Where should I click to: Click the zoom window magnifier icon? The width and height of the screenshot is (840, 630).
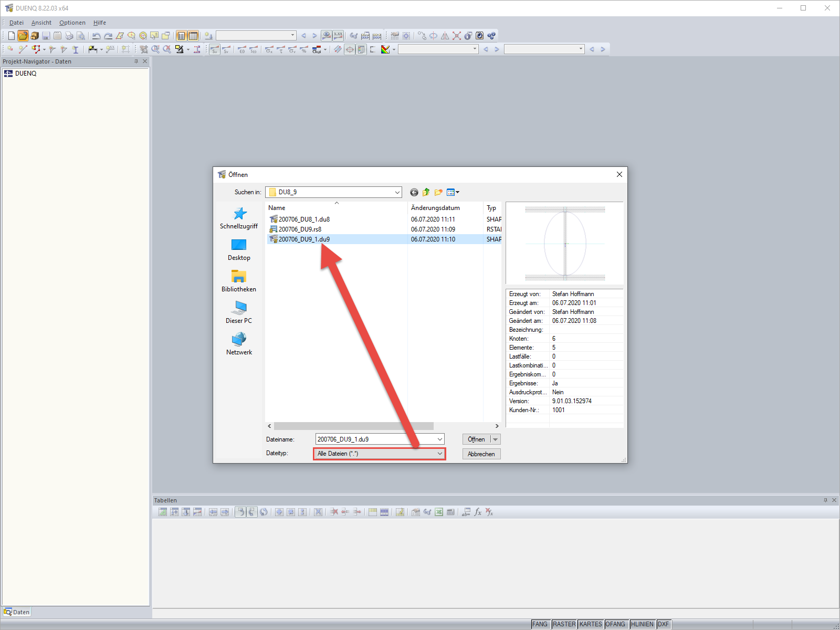155,49
